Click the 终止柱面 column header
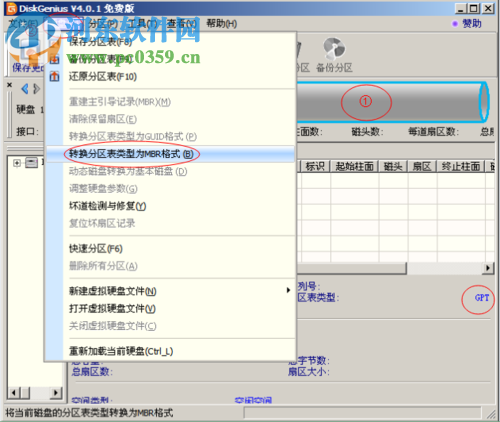The height and width of the screenshot is (422, 500). (461, 166)
